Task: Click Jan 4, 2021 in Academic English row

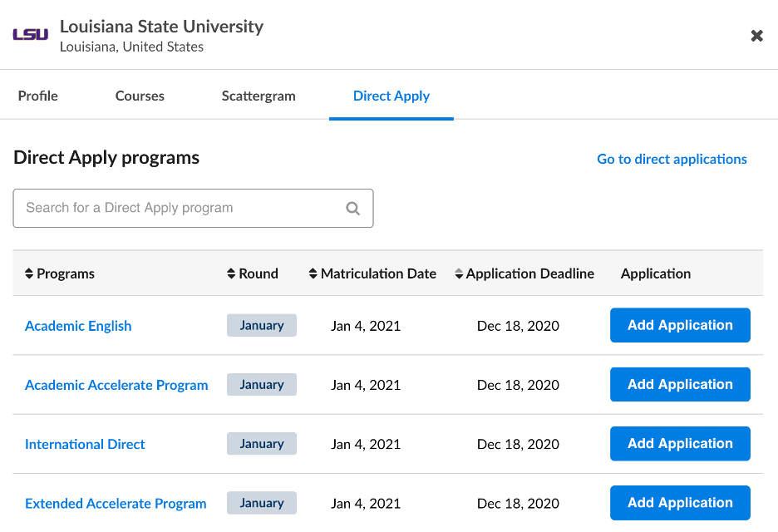Action: tap(366, 326)
